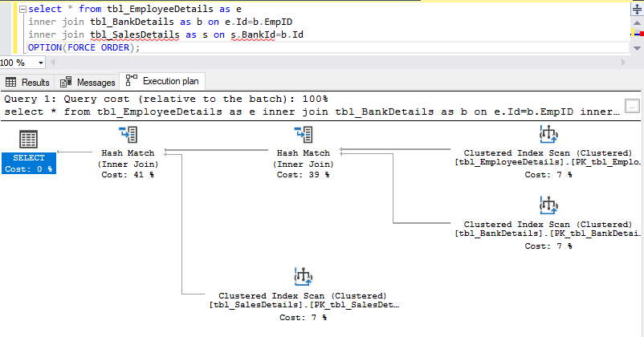Click the editor vertical scrollbar down arrow
The height and width of the screenshot is (337, 644).
click(x=637, y=48)
